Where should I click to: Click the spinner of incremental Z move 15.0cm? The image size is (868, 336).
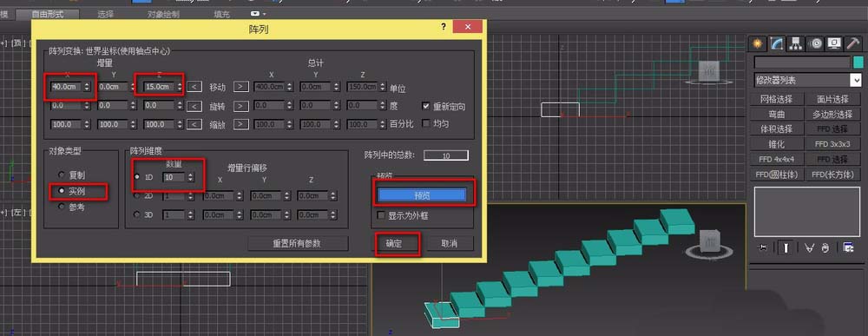180,87
